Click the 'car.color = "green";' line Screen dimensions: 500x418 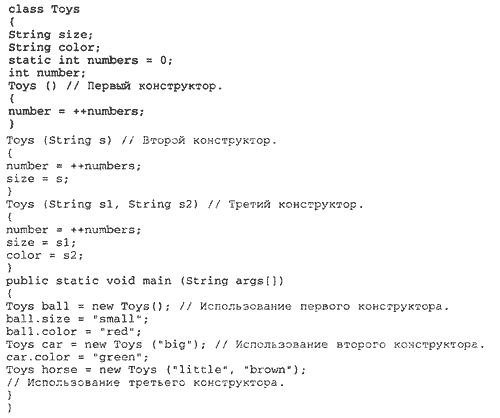77,357
